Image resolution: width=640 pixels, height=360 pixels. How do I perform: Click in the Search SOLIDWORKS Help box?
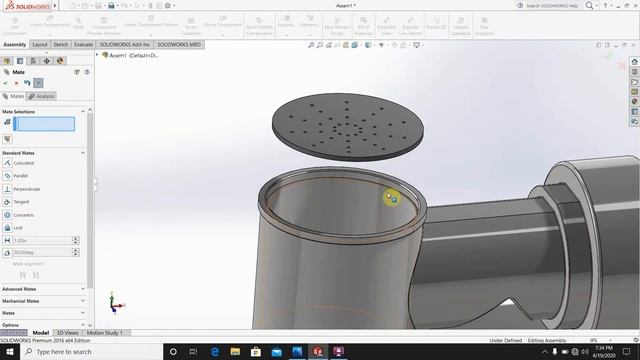[551, 6]
